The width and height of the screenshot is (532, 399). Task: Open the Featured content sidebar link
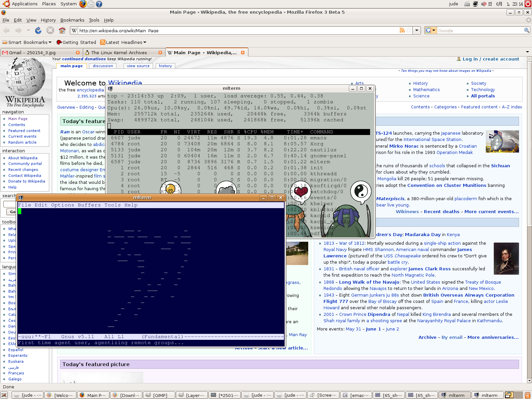tap(24, 131)
